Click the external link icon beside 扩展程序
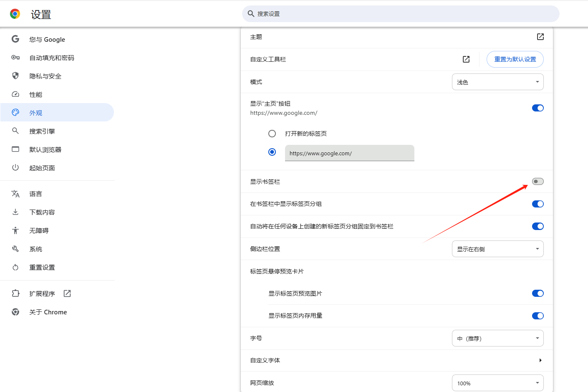This screenshot has width=588, height=392. point(67,293)
